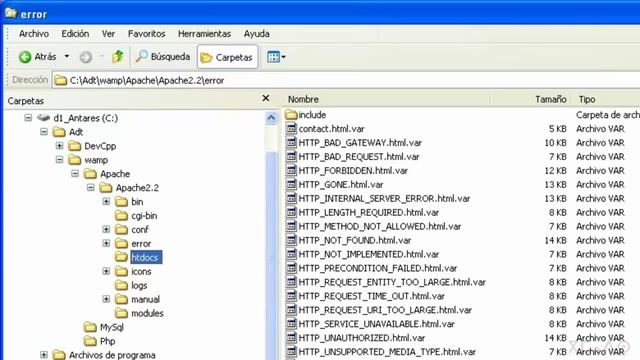Click the HTTP_INTERNAL_SERVER_ERROR.html.var file icon
Screen dimensions: 640x360
[x=291, y=198]
